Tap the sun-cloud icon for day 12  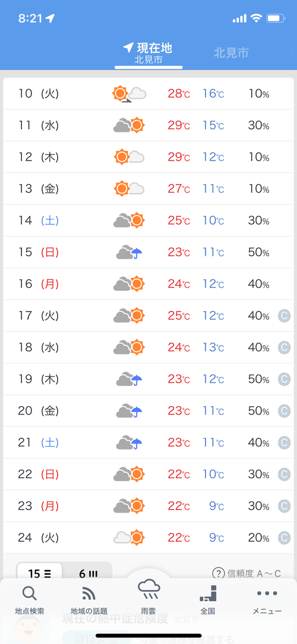[129, 157]
